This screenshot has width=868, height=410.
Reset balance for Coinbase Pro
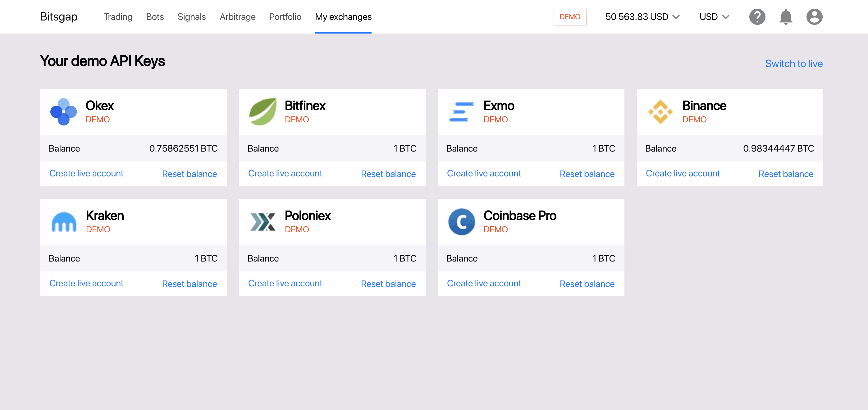pyautogui.click(x=587, y=284)
